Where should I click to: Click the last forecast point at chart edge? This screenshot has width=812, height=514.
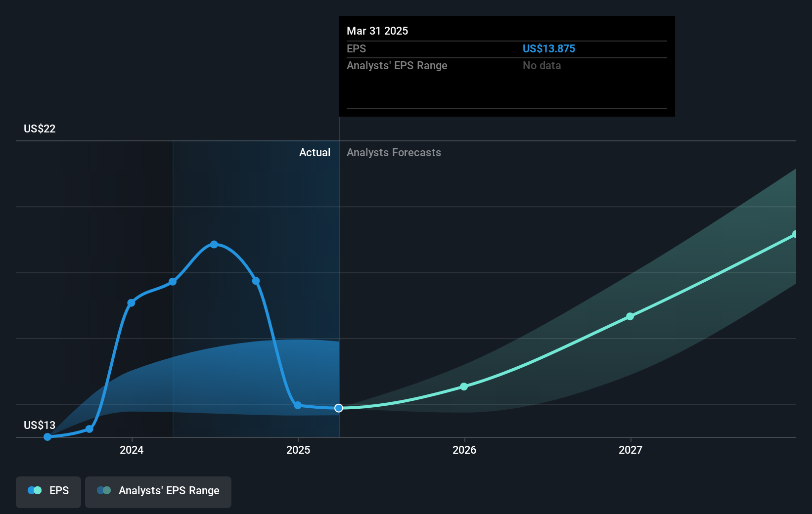pos(795,234)
